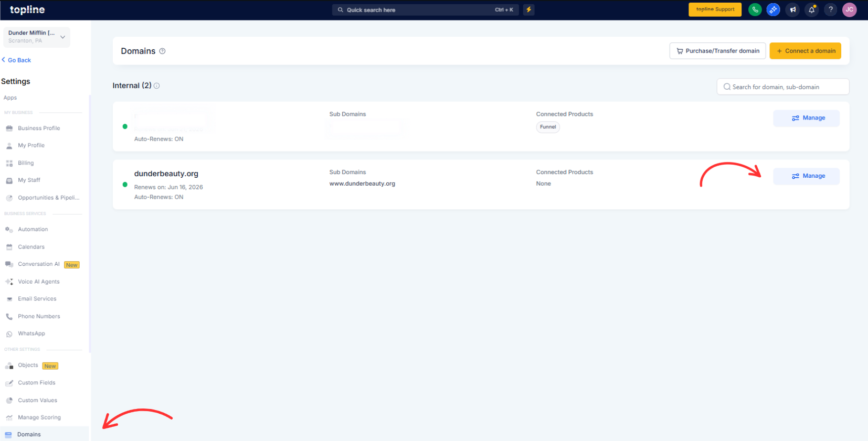
Task: Click the Calendars icon in sidebar
Action: pyautogui.click(x=9, y=247)
